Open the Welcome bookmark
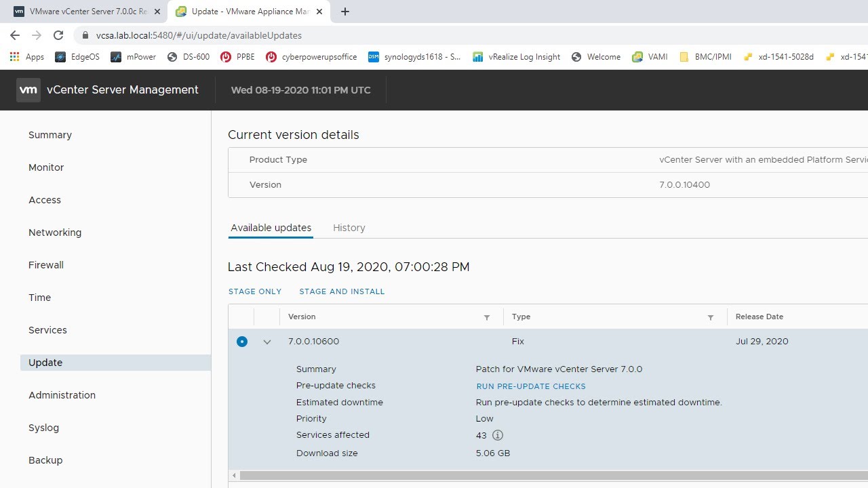The image size is (868, 488). (596, 57)
